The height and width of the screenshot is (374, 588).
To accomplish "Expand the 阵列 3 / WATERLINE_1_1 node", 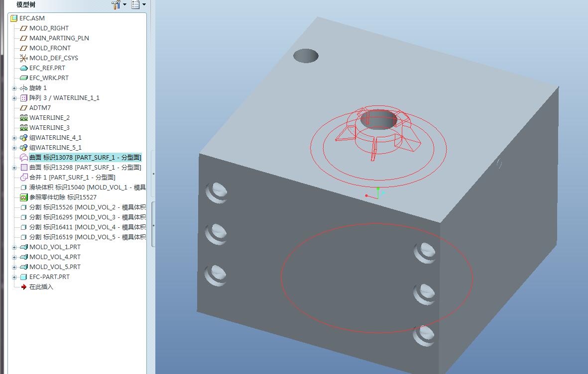I will point(14,98).
